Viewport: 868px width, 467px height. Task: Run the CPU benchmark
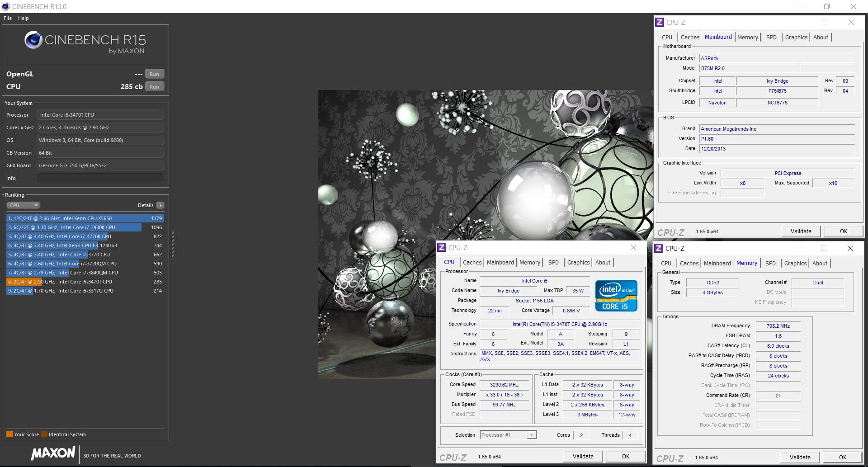[154, 87]
